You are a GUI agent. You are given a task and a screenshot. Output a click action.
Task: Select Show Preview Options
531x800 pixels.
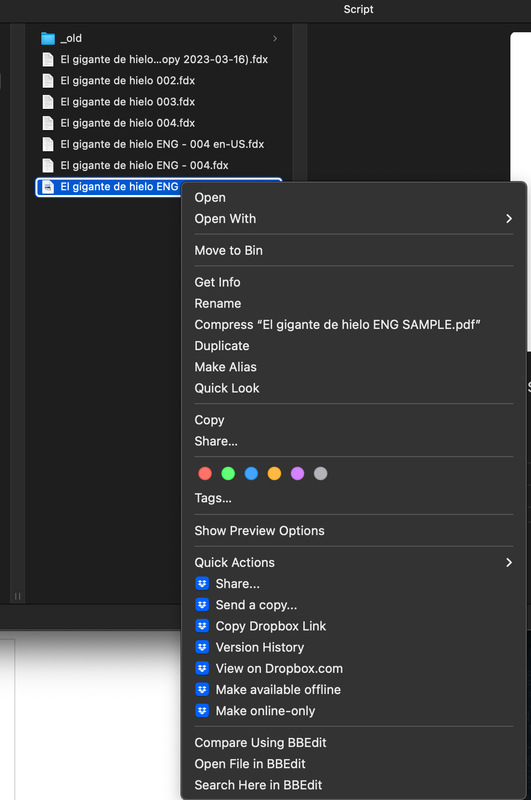click(259, 531)
